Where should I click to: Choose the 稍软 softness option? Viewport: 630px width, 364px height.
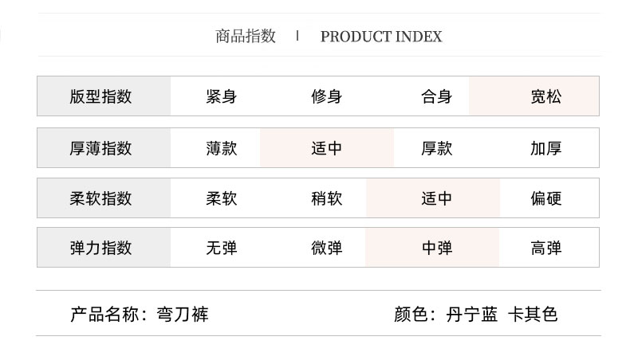point(326,198)
